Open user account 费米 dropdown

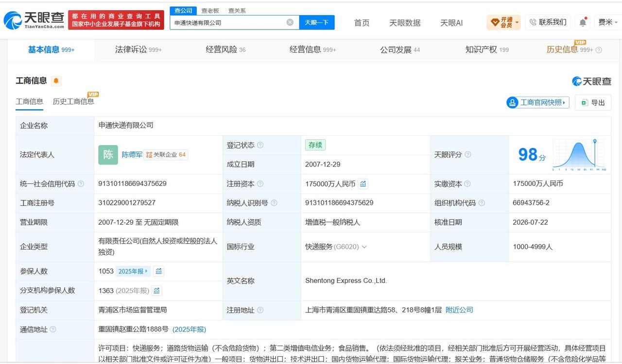(608, 22)
